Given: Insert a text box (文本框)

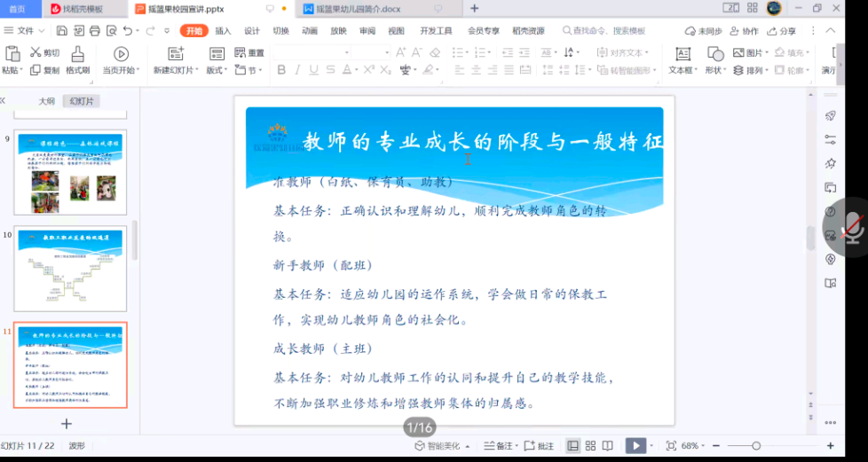Looking at the screenshot, I should click(x=683, y=54).
